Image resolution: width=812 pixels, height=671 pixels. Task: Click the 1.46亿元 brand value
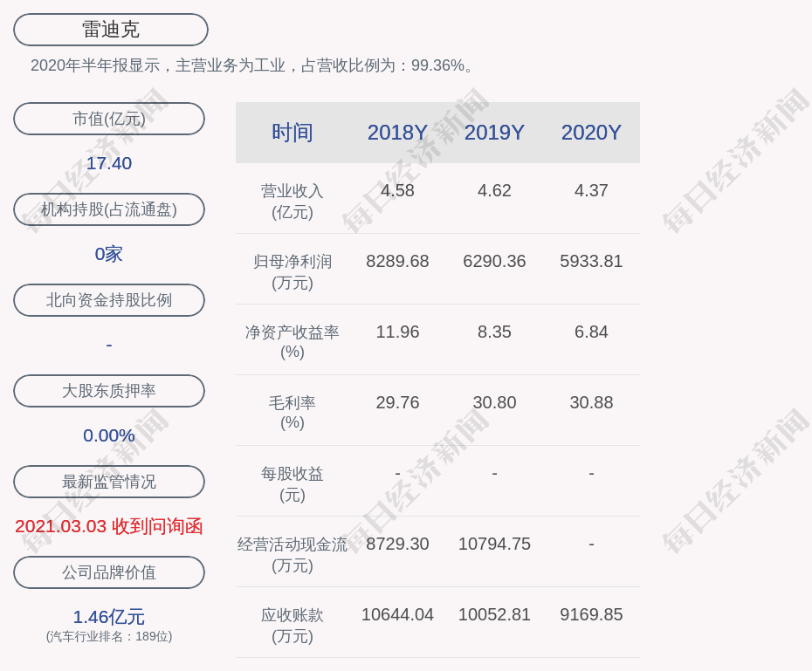[x=109, y=617]
